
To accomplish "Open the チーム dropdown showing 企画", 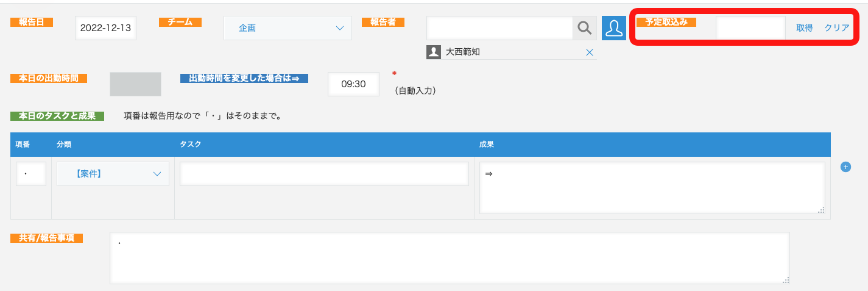I will (288, 28).
